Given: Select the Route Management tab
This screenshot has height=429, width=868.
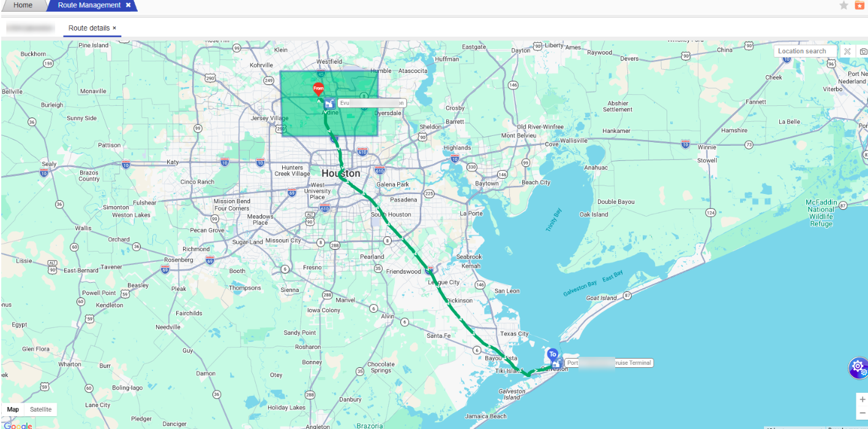Looking at the screenshot, I should pyautogui.click(x=89, y=6).
